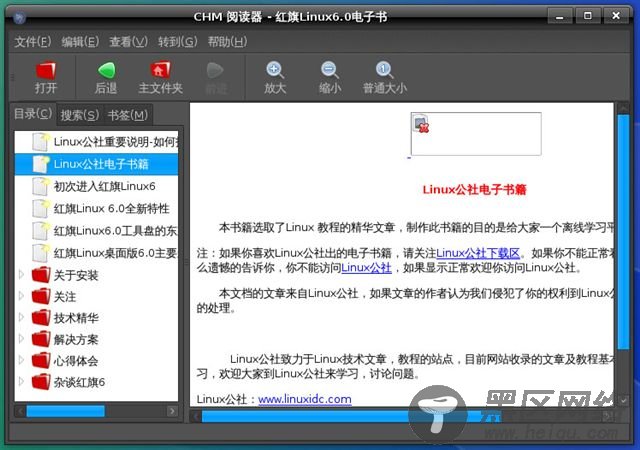Image resolution: width=640 pixels, height=450 pixels.
Task: Open the www.linuxidc.com link
Action: [x=304, y=399]
